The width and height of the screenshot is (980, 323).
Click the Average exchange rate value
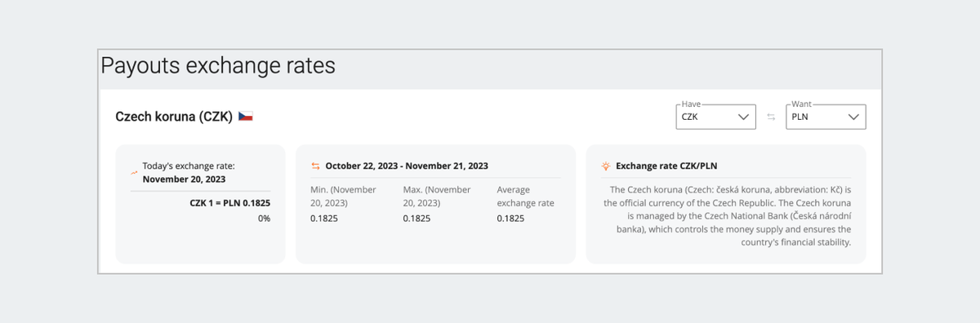pos(510,219)
